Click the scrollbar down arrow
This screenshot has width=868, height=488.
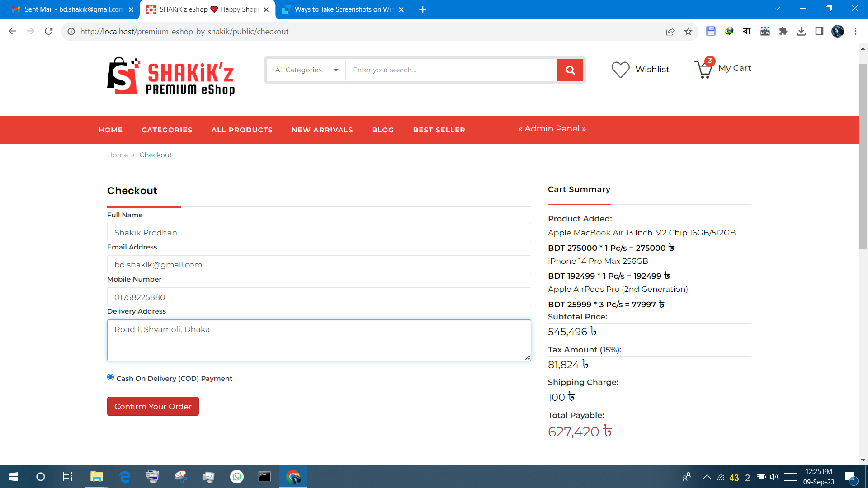tap(863, 460)
